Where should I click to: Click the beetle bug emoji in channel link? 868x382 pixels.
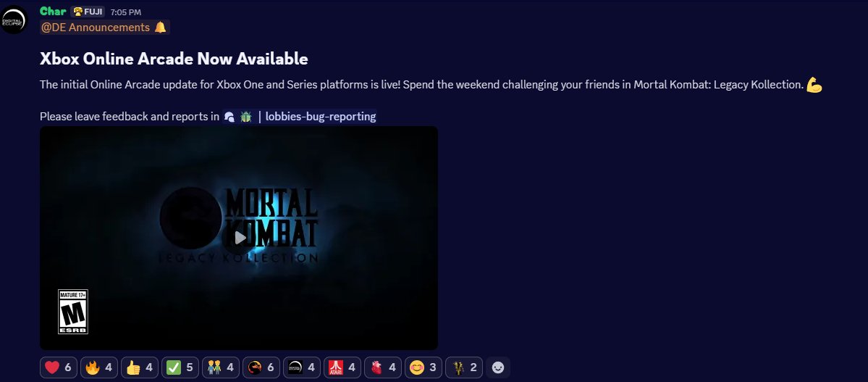tap(246, 117)
